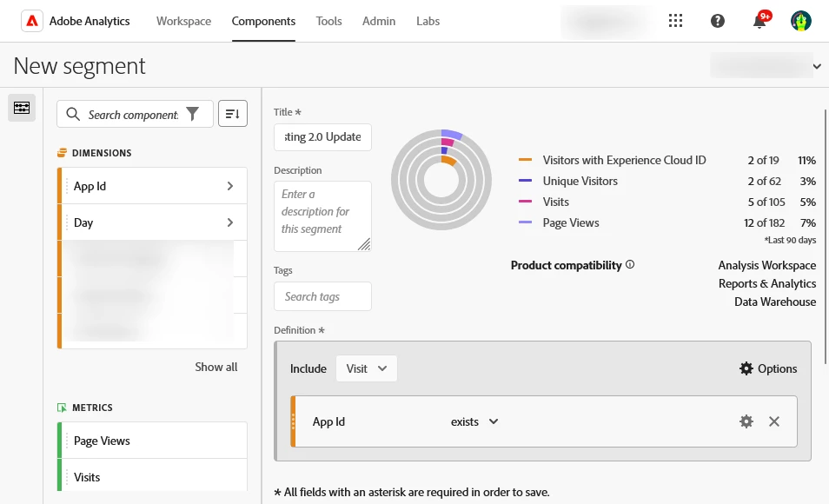Open the notifications bell icon

pyautogui.click(x=759, y=21)
